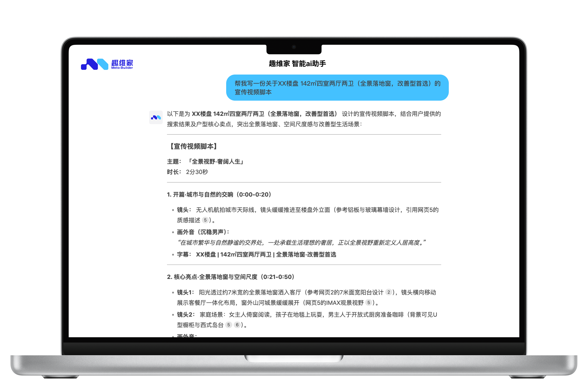Viewport: 588px width, 382px height.
Task: Click the 时长 2分30秒 line
Action: tap(187, 172)
